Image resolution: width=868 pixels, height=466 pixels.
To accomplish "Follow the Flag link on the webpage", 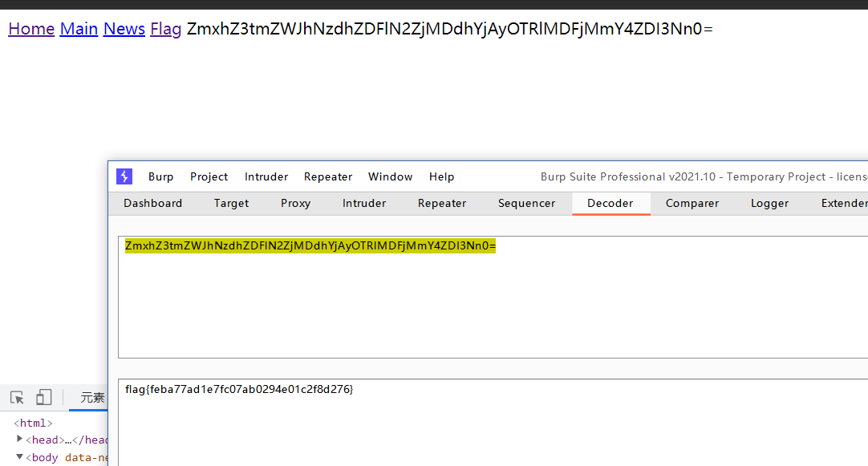I will [x=165, y=29].
